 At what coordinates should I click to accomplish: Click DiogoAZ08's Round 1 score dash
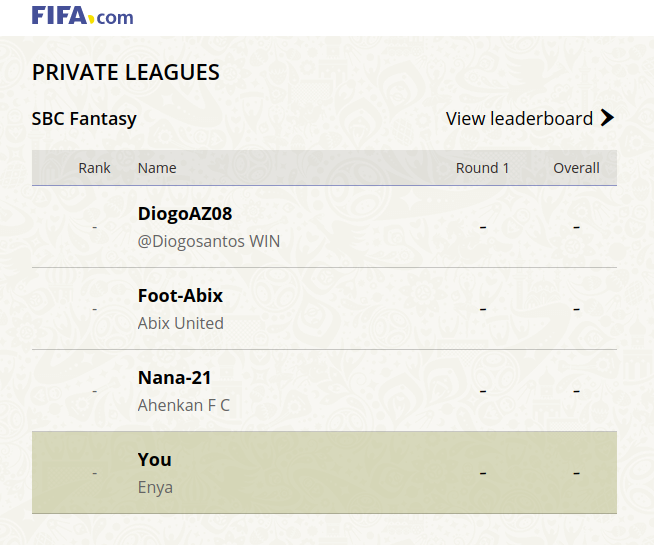482,227
